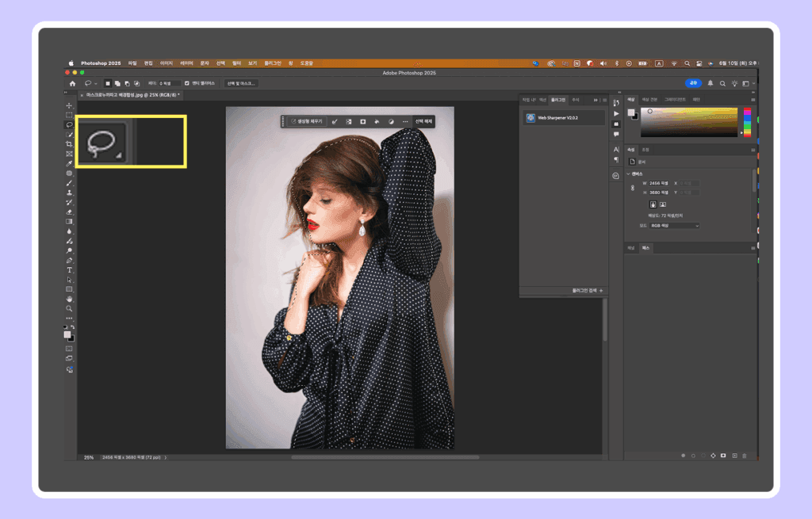
Task: Click the create mask icon in the contextual bar
Action: [x=362, y=121]
